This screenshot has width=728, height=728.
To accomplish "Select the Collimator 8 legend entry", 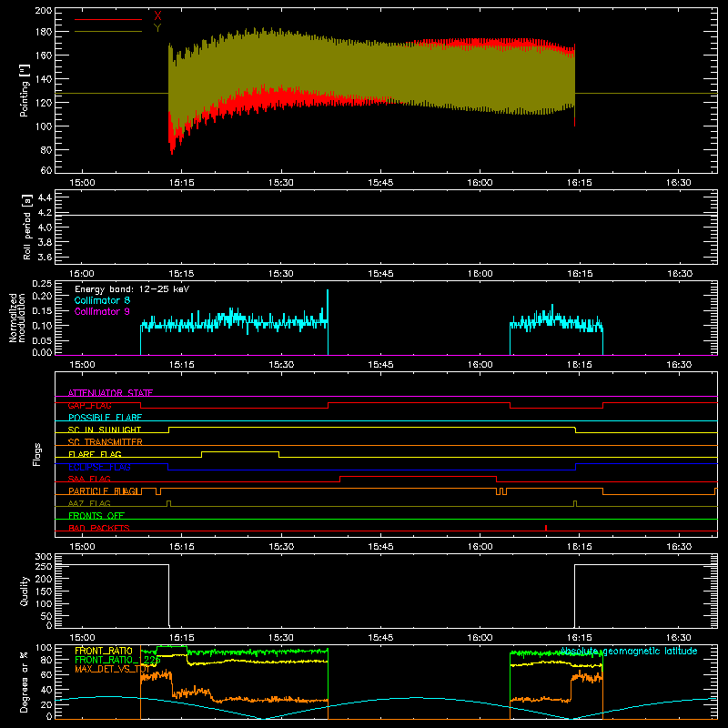I will pyautogui.click(x=102, y=300).
